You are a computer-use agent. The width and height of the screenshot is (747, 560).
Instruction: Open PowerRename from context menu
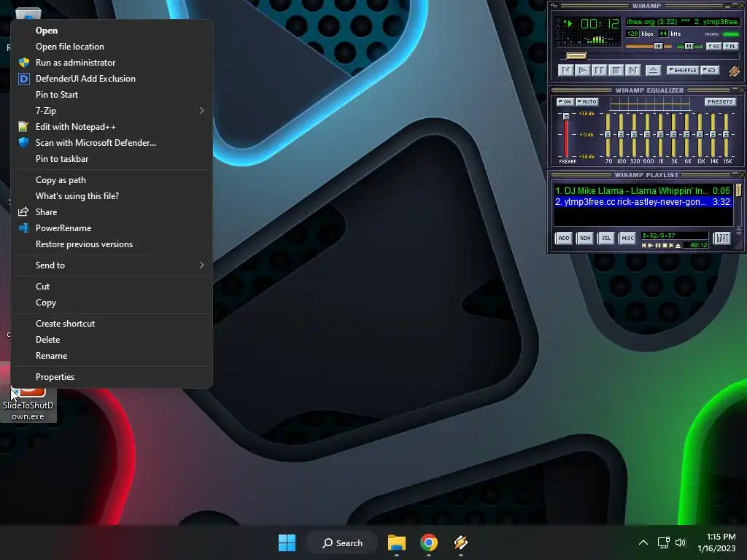[x=112, y=228]
